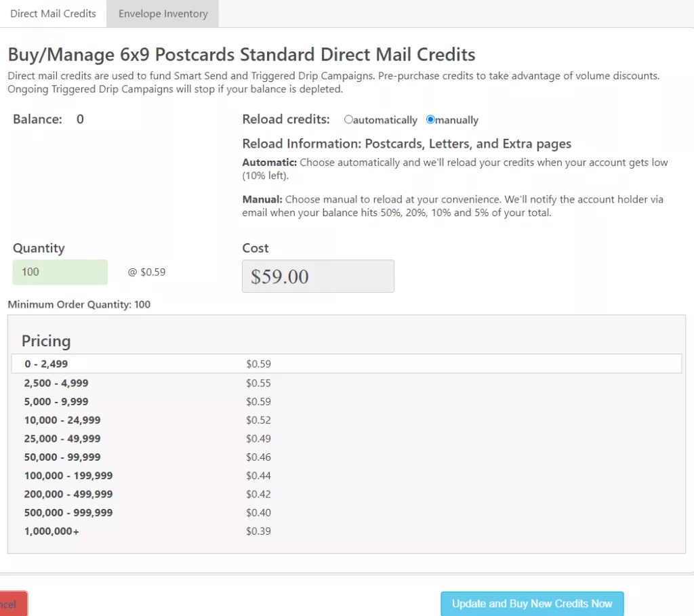694x616 pixels.
Task: Click the Minimum Order Quantity: 100 text
Action: (79, 304)
